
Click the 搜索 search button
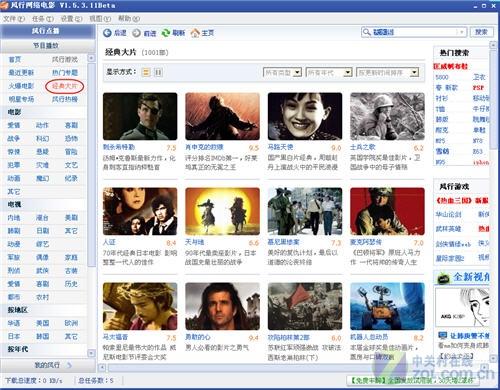(481, 32)
